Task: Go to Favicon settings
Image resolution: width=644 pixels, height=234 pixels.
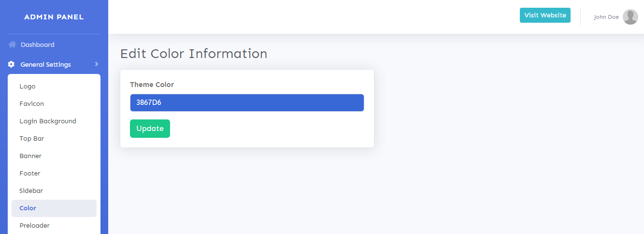Action: [x=32, y=103]
